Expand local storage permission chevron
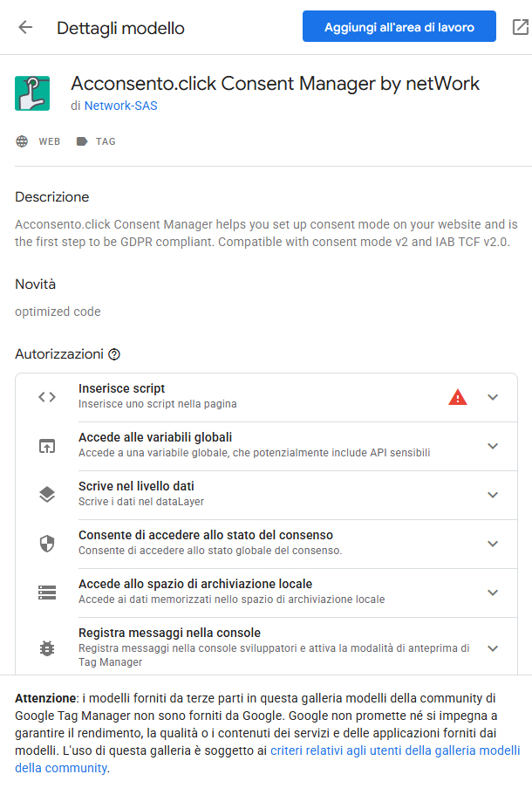 tap(493, 593)
